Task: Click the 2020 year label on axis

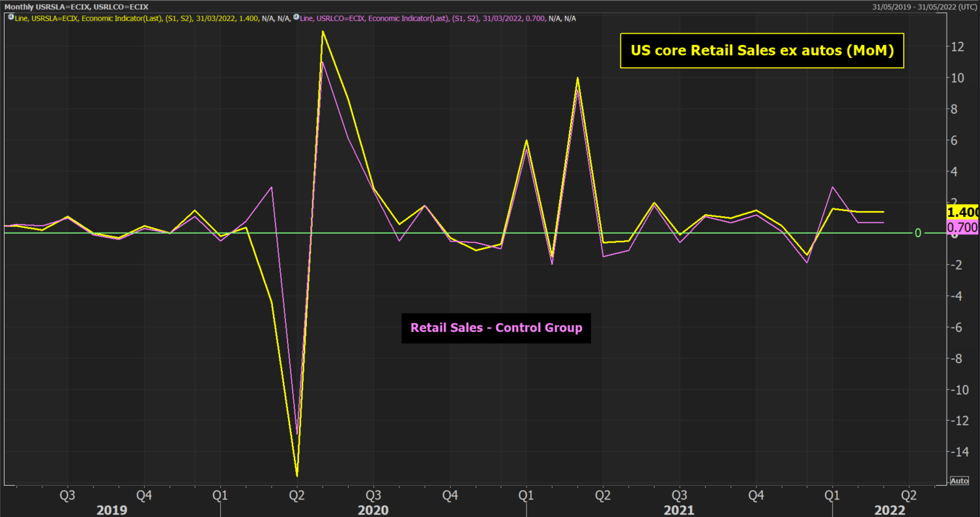Action: (x=373, y=510)
